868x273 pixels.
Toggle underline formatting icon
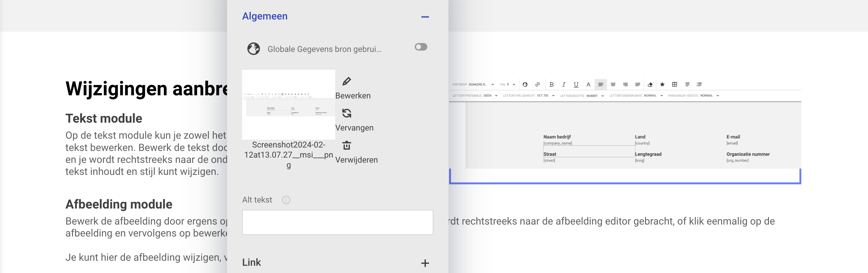point(576,85)
